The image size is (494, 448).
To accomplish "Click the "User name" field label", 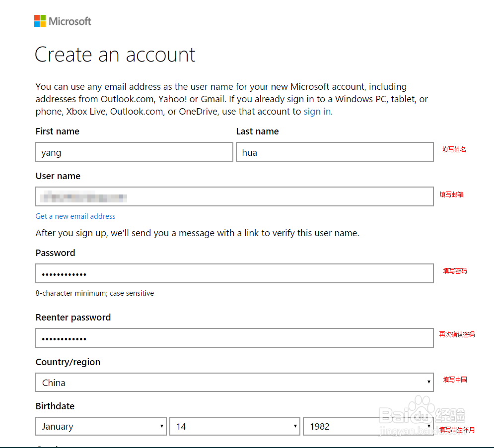I will point(58,176).
